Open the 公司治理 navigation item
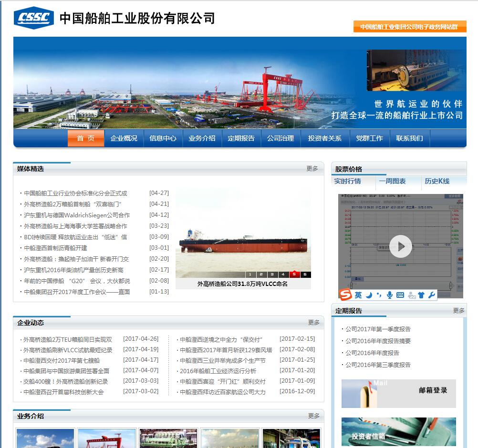The height and width of the screenshot is (448, 478). click(281, 138)
